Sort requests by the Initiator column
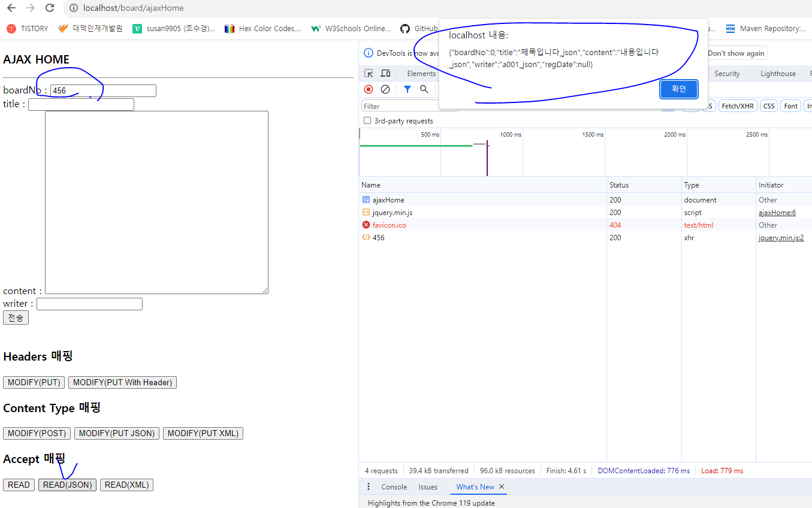The image size is (812, 508). coord(784,185)
